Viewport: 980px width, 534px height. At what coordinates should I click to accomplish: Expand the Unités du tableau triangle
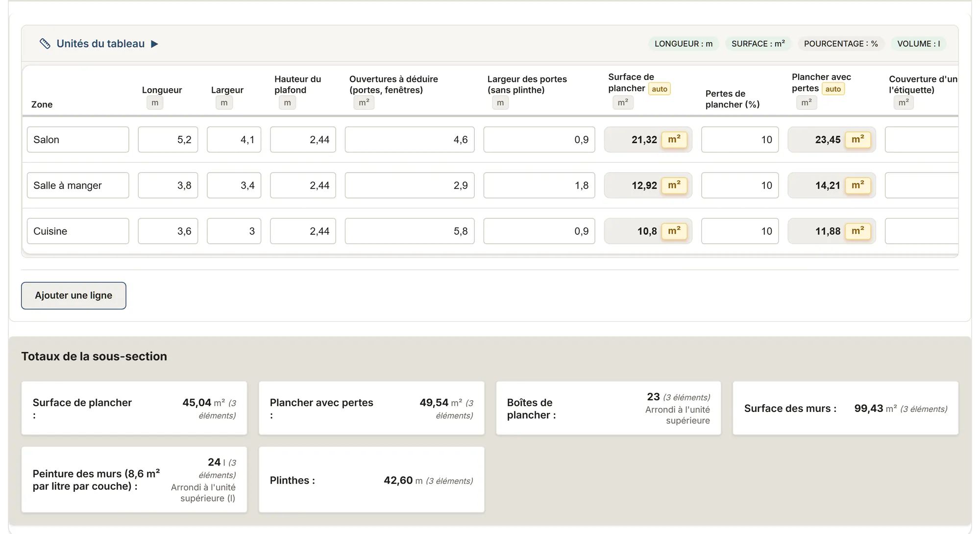[x=154, y=44]
